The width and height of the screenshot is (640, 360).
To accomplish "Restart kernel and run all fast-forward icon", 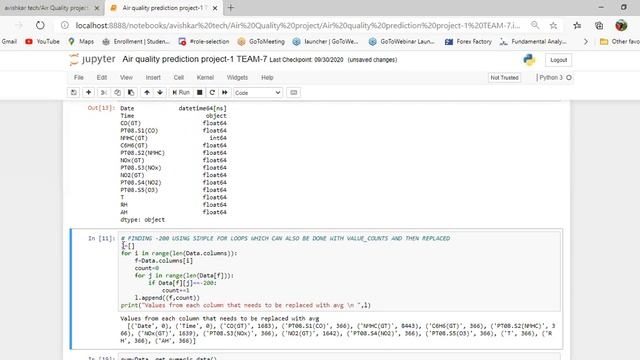I will tap(224, 93).
